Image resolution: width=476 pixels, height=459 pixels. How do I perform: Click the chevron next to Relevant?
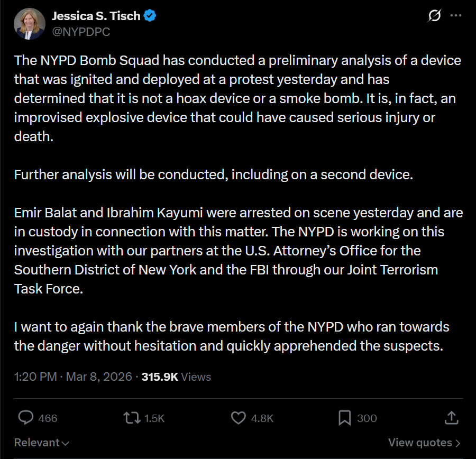[65, 443]
